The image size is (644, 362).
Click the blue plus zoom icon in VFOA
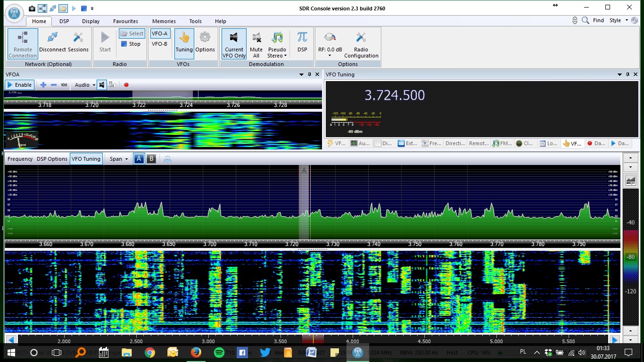pos(43,85)
